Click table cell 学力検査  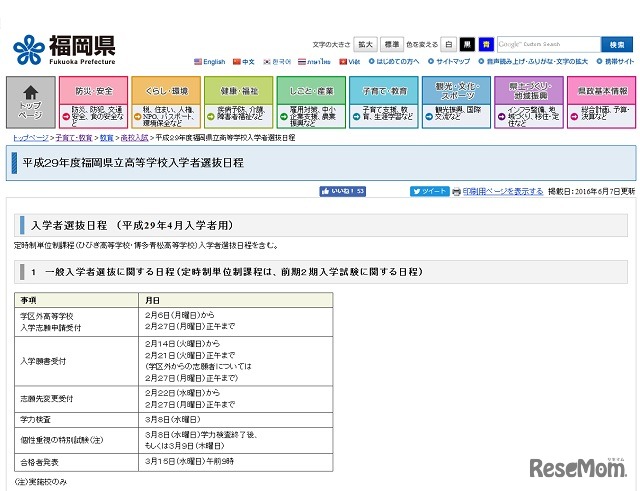pyautogui.click(x=76, y=420)
